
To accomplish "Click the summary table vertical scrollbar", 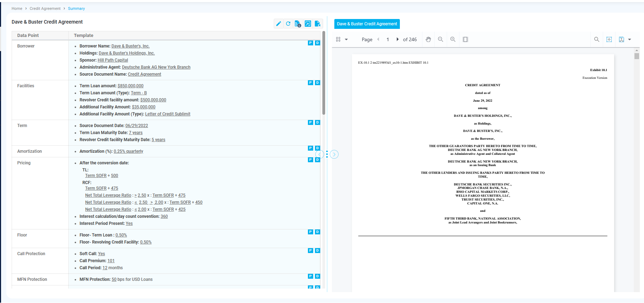I will 323,73.
